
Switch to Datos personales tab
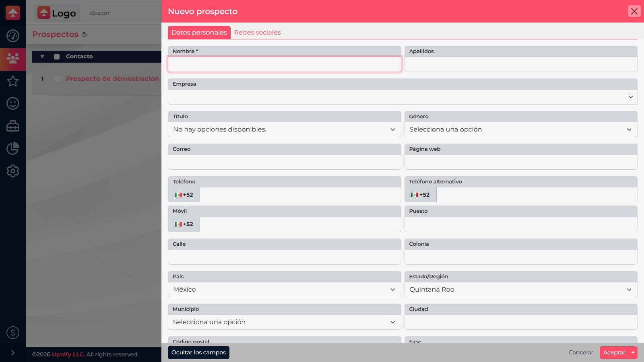[199, 33]
